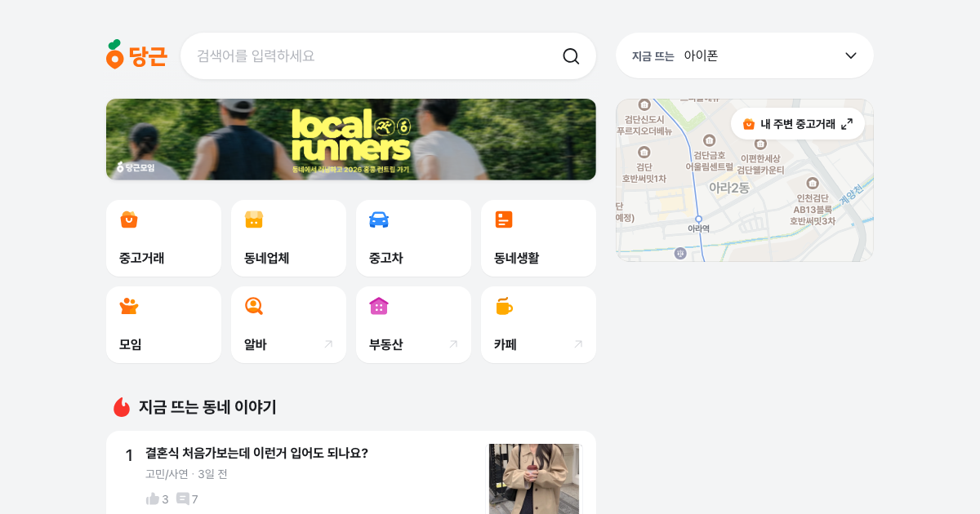Click the expand arrows icon on map button
This screenshot has height=514, width=980.
pos(847,124)
